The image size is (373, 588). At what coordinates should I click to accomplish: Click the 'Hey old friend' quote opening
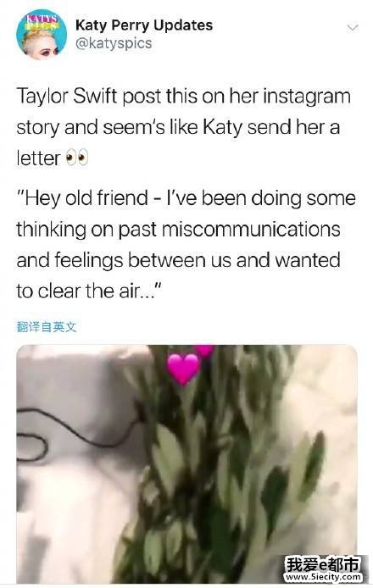82,198
